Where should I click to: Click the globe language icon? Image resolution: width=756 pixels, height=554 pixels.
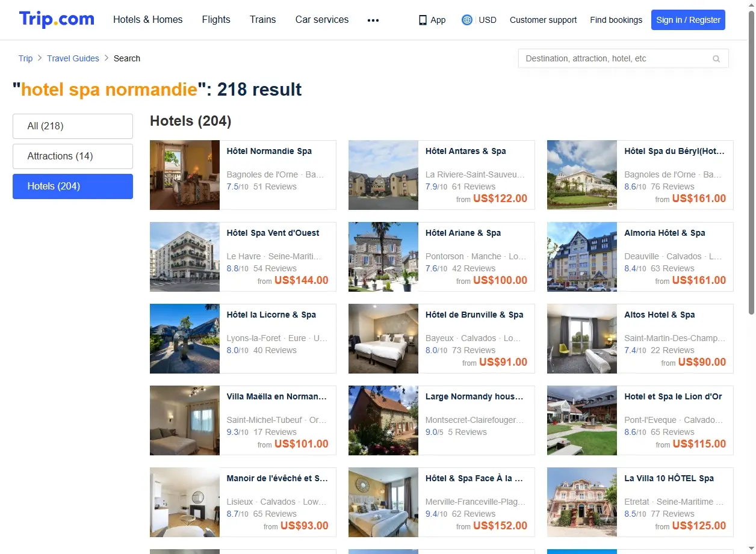coord(467,20)
